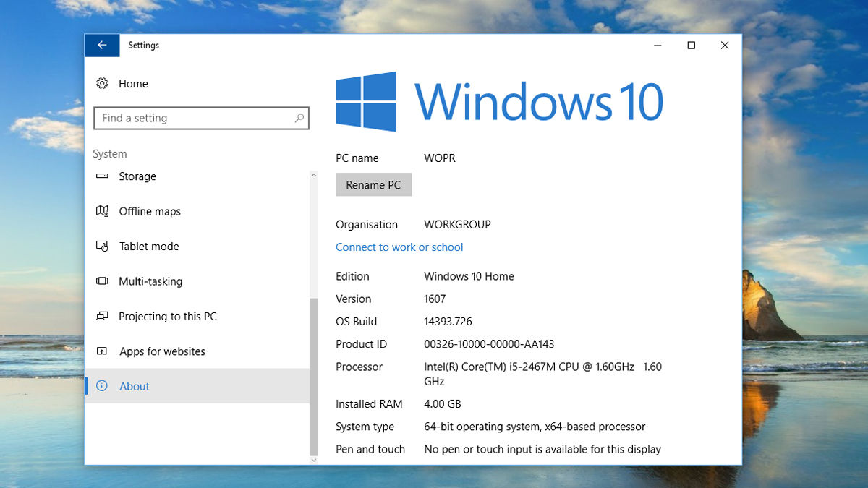Click the Projecting to this PC icon
This screenshot has height=488, width=868.
pos(102,316)
